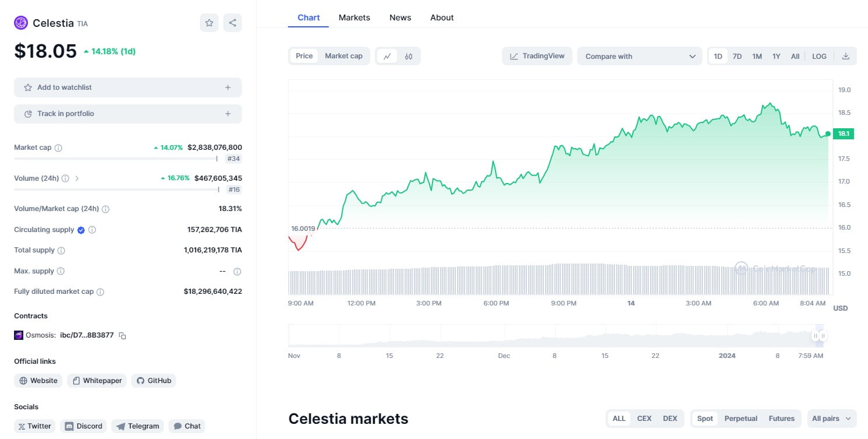Select 1D time range
Screen dimensions: 868x439
click(x=718, y=57)
